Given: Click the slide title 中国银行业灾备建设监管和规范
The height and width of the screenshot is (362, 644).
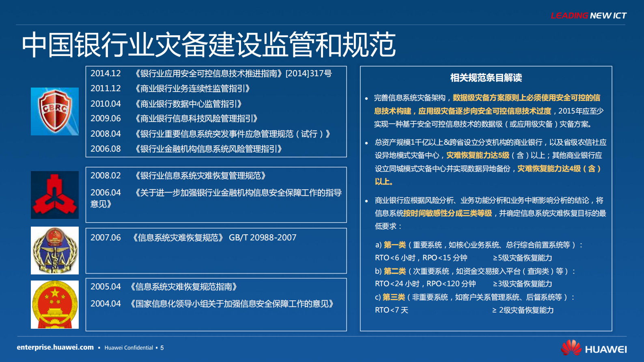Looking at the screenshot, I should point(209,45).
